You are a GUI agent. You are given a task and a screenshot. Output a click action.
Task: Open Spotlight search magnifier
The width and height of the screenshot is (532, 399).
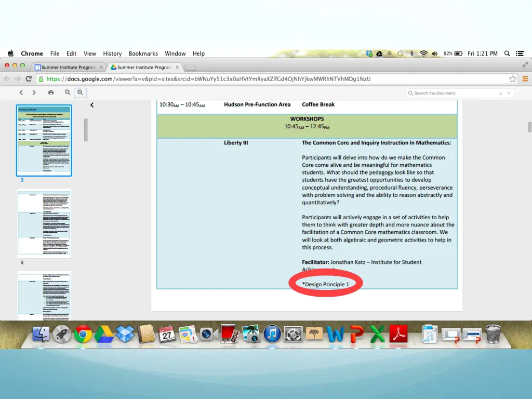pyautogui.click(x=507, y=54)
